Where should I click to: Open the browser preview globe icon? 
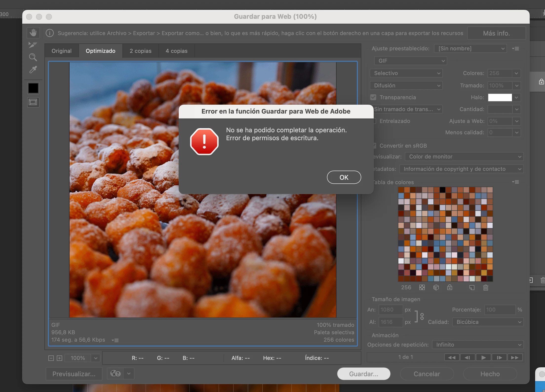click(116, 373)
